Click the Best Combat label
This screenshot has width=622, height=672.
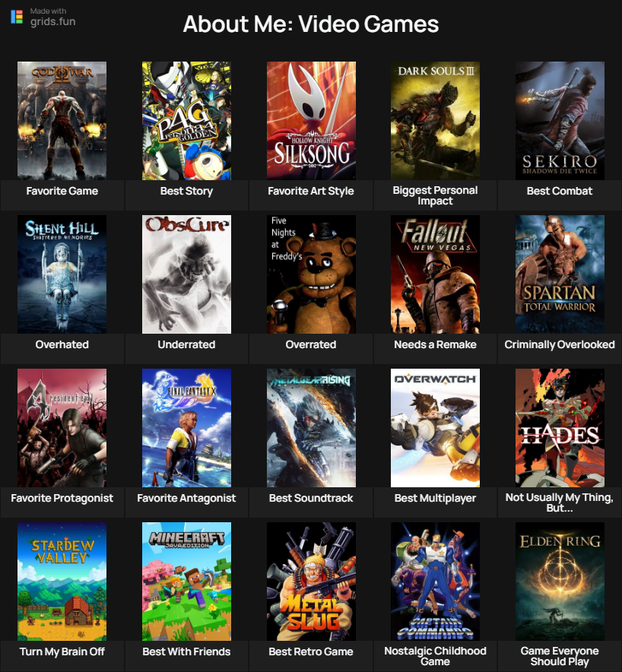pyautogui.click(x=560, y=191)
